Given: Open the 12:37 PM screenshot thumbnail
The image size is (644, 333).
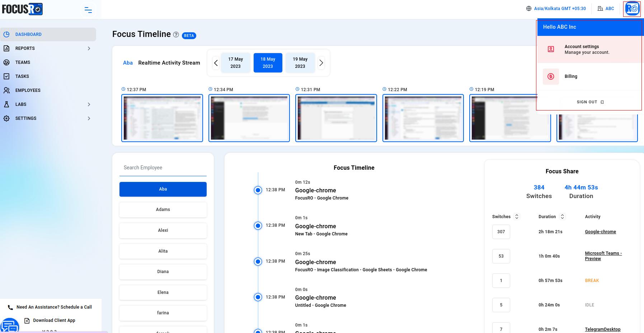Looking at the screenshot, I should [162, 118].
